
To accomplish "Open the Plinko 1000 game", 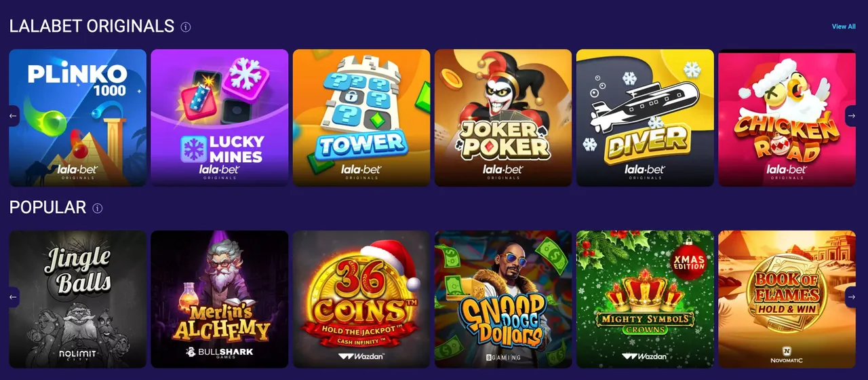I will [x=78, y=117].
